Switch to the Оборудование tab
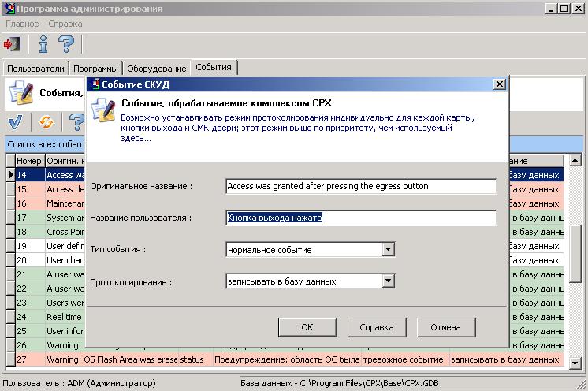The height and width of the screenshot is (391, 588). [157, 69]
